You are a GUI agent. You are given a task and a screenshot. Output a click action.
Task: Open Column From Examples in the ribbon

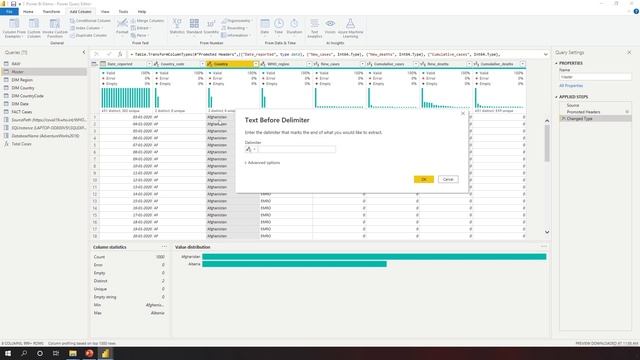14,28
